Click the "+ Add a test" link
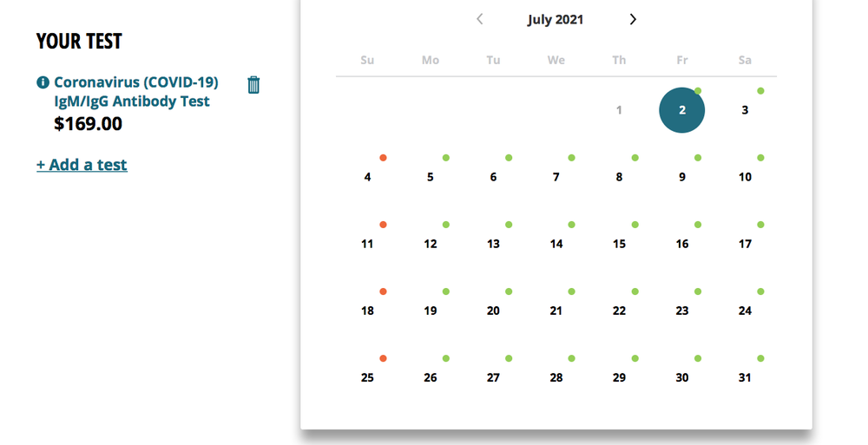The image size is (868, 445). point(82,165)
